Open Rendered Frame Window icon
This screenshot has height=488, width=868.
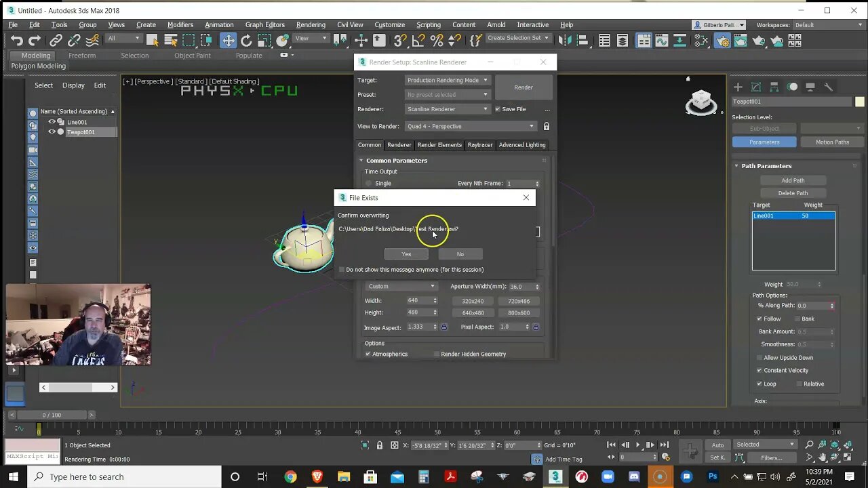[741, 41]
